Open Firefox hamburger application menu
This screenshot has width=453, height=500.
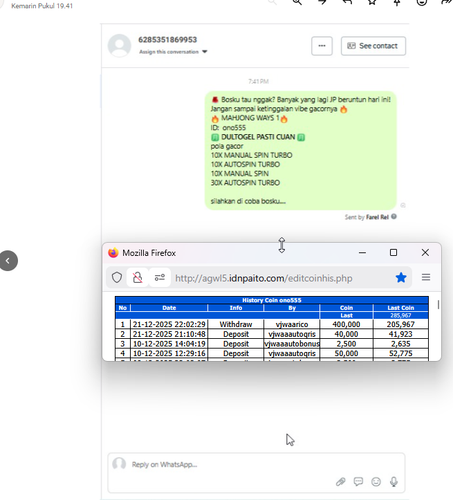[426, 277]
